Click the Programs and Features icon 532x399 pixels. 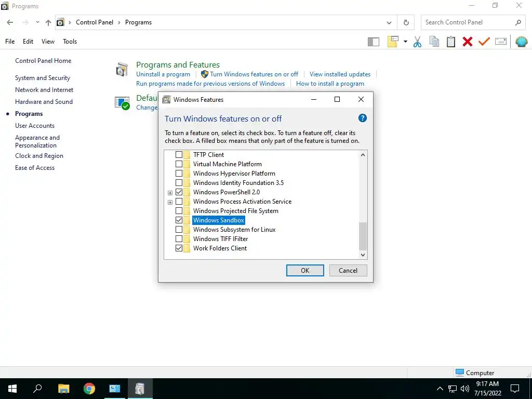(x=122, y=69)
